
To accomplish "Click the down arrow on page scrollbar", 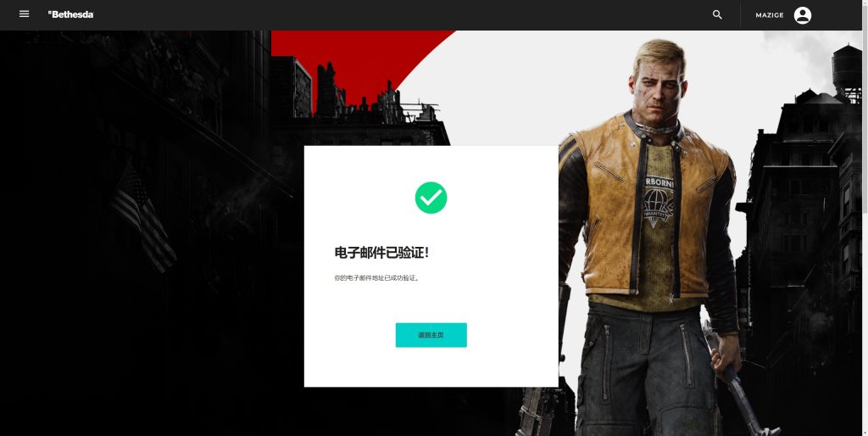I will pos(865,433).
